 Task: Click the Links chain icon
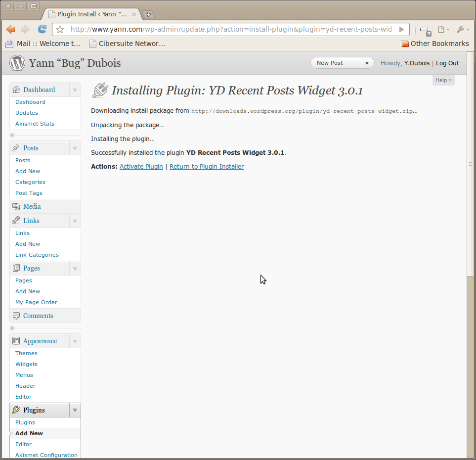(16, 220)
